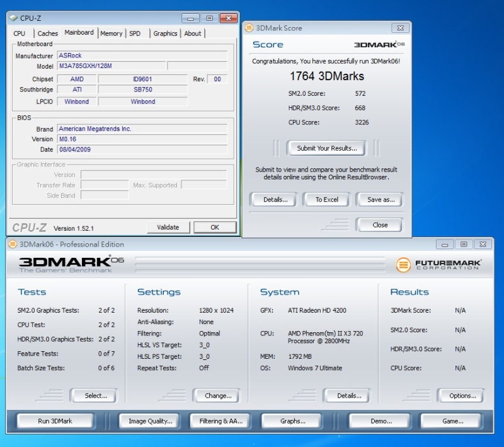Image resolution: width=504 pixels, height=447 pixels.
Task: Select the Mainboard tab in CPU-Z
Action: [x=79, y=33]
